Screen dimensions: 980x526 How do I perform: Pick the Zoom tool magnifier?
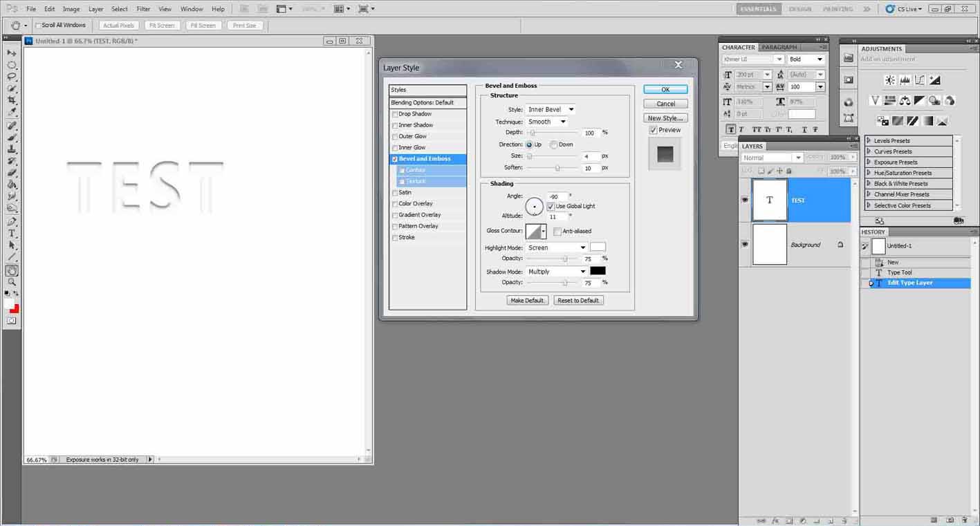click(x=12, y=282)
